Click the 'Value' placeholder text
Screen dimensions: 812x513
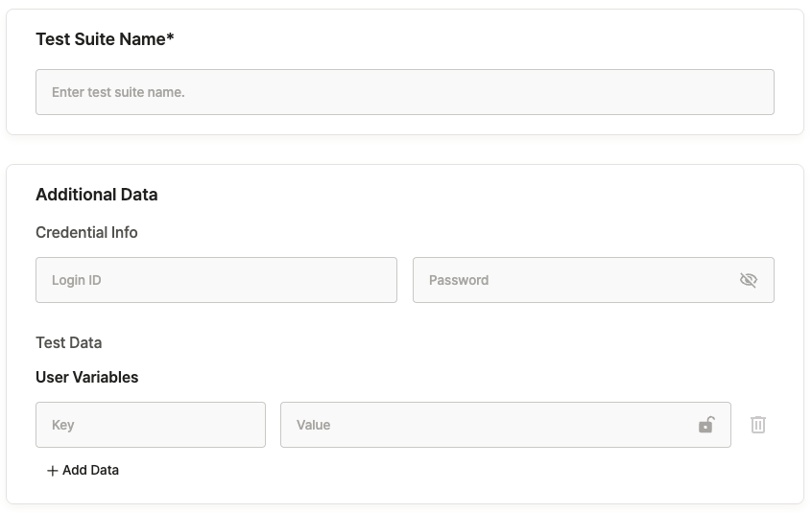click(314, 426)
